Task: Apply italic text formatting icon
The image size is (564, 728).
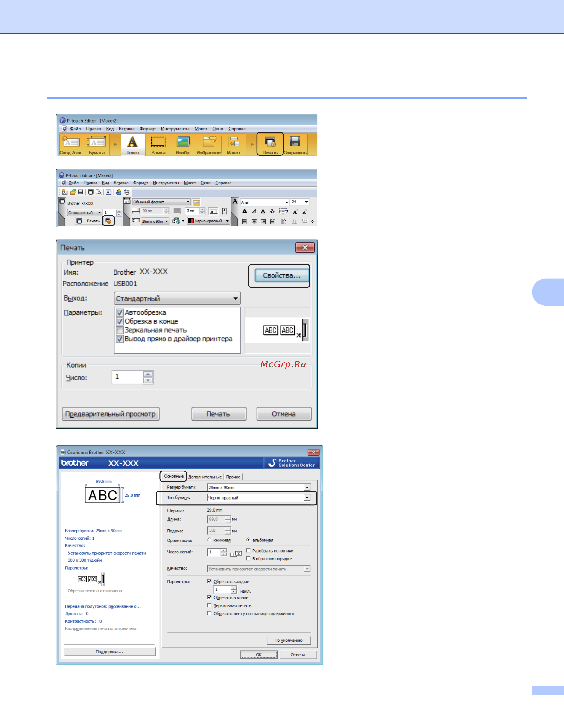Action: tap(254, 211)
